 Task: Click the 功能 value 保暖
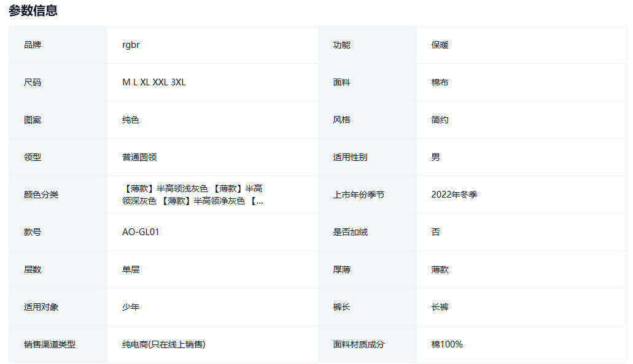(440, 45)
